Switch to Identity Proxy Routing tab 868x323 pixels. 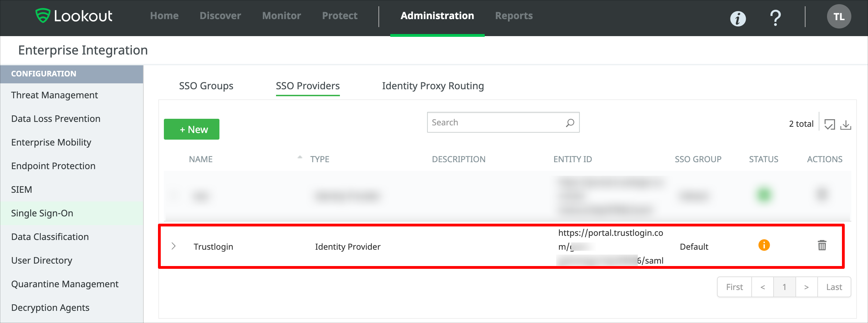(x=433, y=86)
